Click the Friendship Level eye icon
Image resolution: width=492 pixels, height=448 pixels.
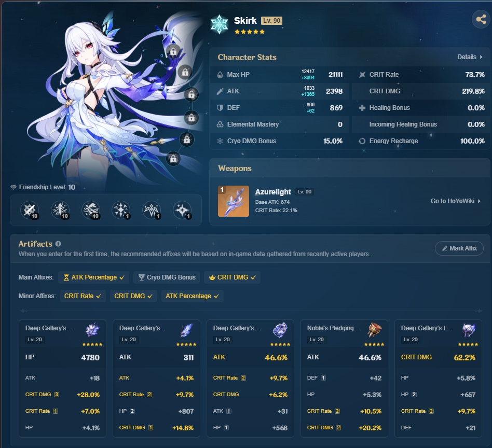(13, 187)
